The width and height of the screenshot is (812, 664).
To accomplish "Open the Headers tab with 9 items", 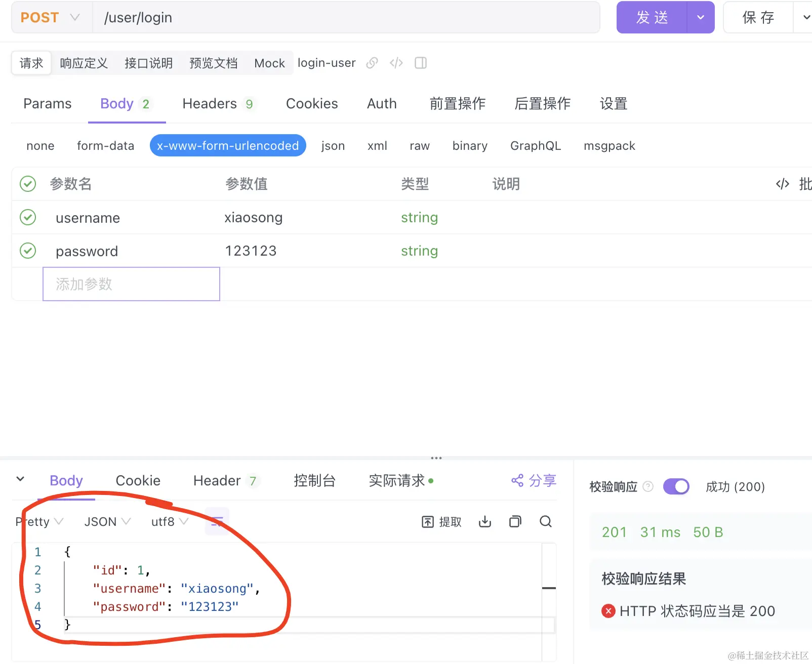I will (219, 104).
